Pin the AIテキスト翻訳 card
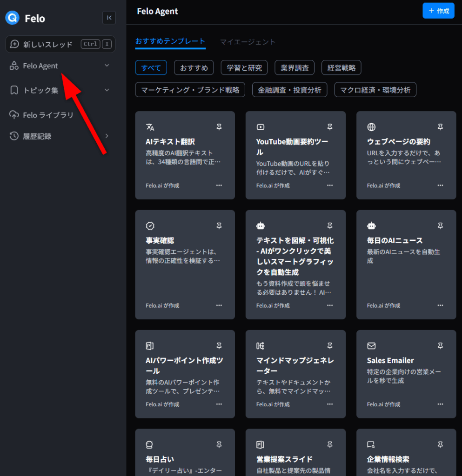This screenshot has width=462, height=476. click(219, 127)
